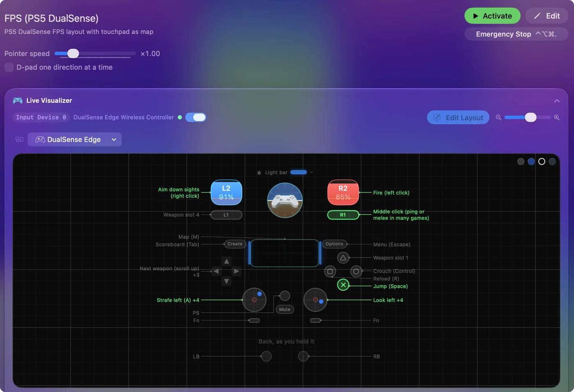Click the zoom out magnifier icon
Image resolution: width=574 pixels, height=392 pixels.
499,117
